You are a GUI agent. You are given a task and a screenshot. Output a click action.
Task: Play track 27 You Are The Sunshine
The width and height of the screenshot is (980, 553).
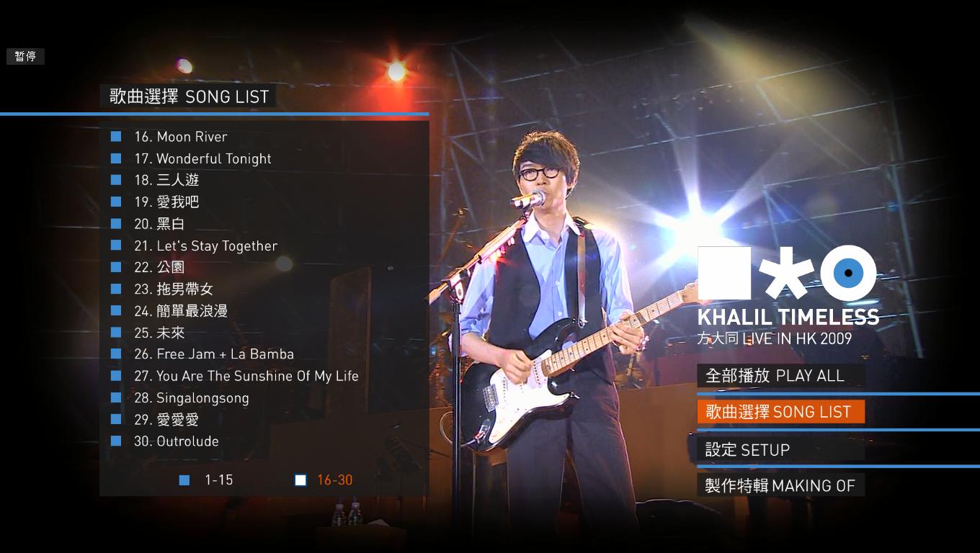click(246, 376)
